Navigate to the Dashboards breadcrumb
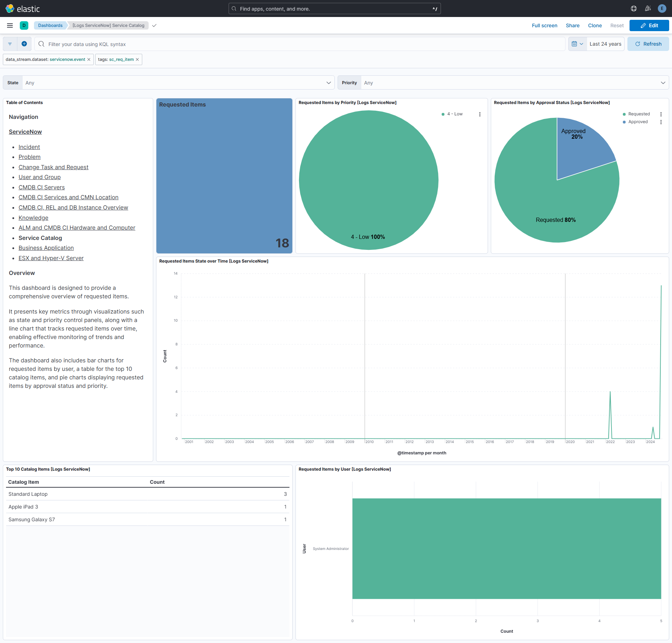Viewport: 672px width, 643px height. click(x=50, y=25)
